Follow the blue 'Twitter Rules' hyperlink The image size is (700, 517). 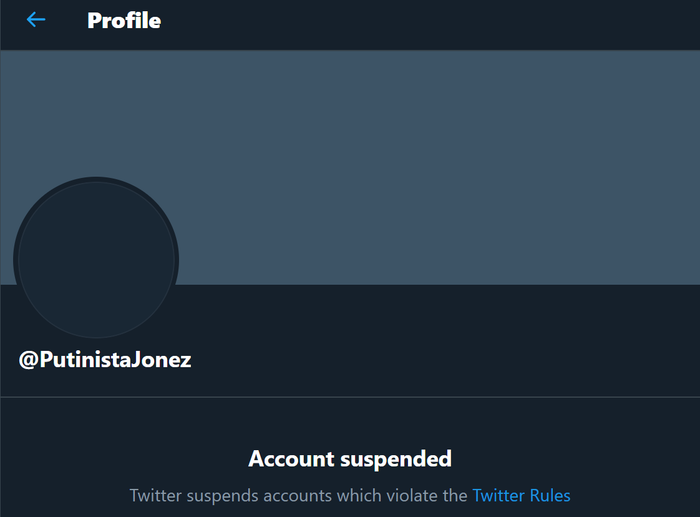tap(521, 495)
